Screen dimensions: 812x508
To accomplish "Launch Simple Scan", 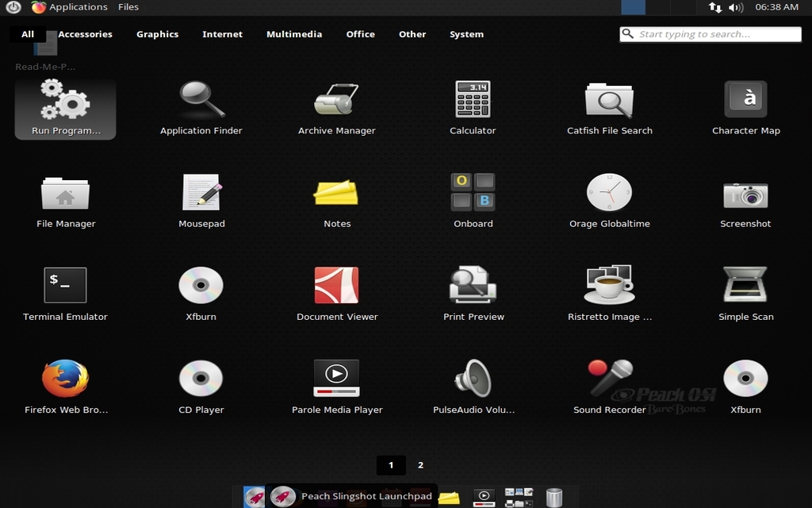I will (745, 285).
